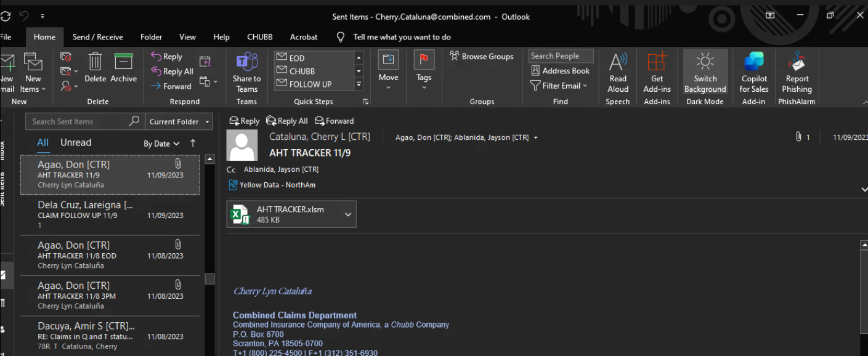Click the reading pane scroll up arrow
Image resolution: width=868 pixels, height=356 pixels.
864,245
